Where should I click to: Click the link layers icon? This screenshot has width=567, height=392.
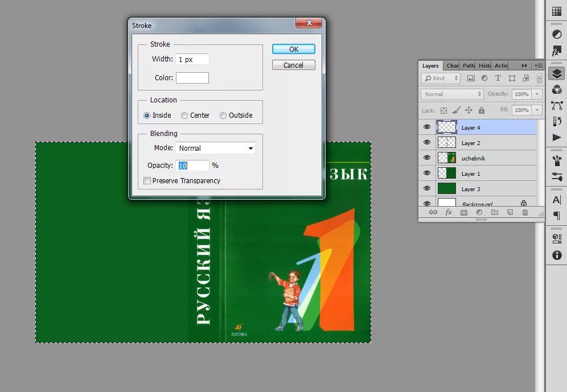[433, 212]
